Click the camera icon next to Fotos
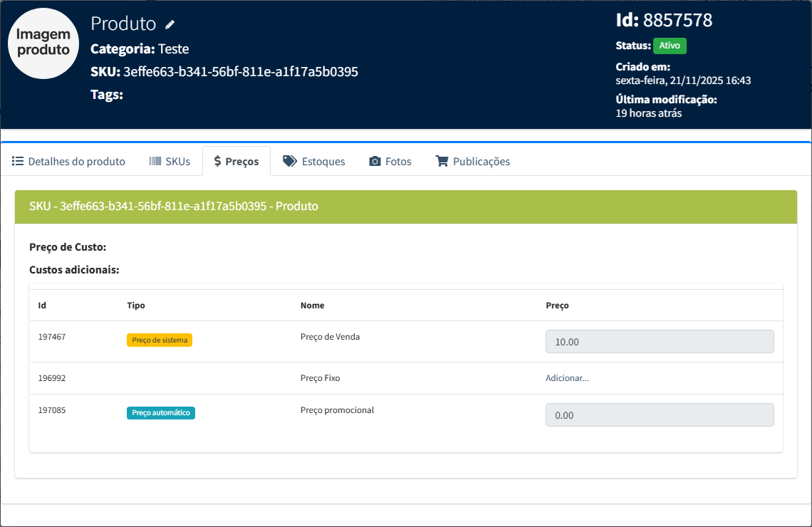 pyautogui.click(x=375, y=162)
